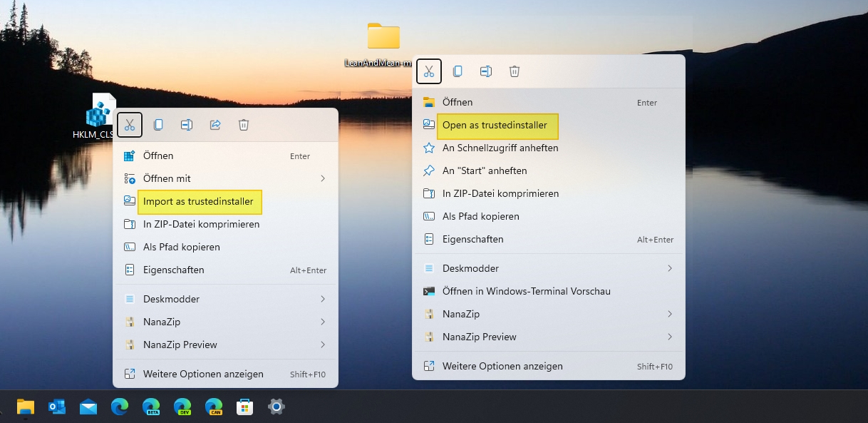
Task: Click Cut icon in left context menu
Action: pos(130,125)
